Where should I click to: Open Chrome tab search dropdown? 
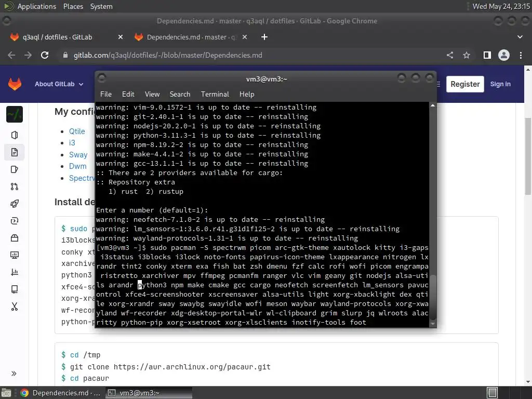pos(520,37)
